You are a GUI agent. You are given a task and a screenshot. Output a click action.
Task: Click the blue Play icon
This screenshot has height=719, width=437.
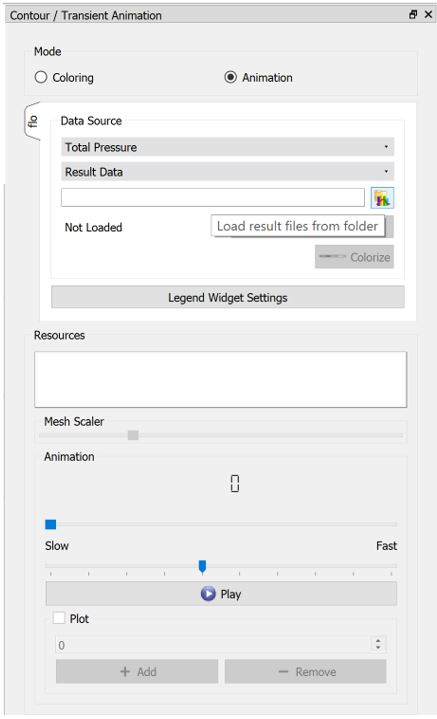(x=208, y=594)
